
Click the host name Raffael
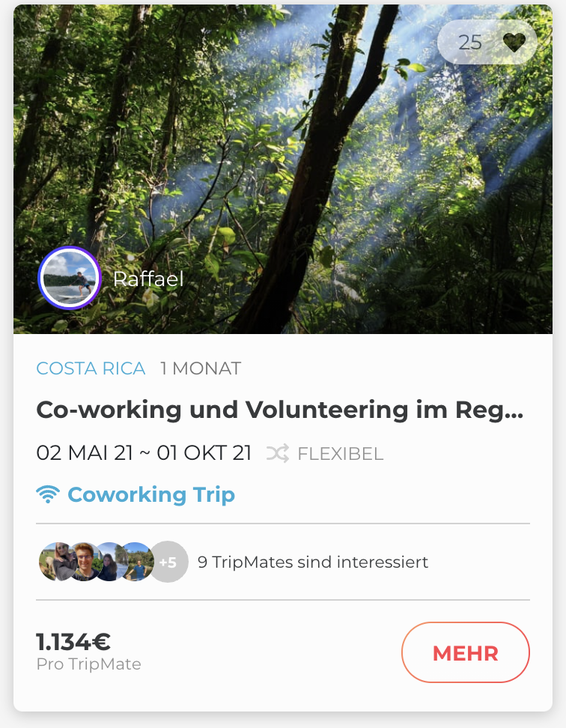(x=148, y=279)
